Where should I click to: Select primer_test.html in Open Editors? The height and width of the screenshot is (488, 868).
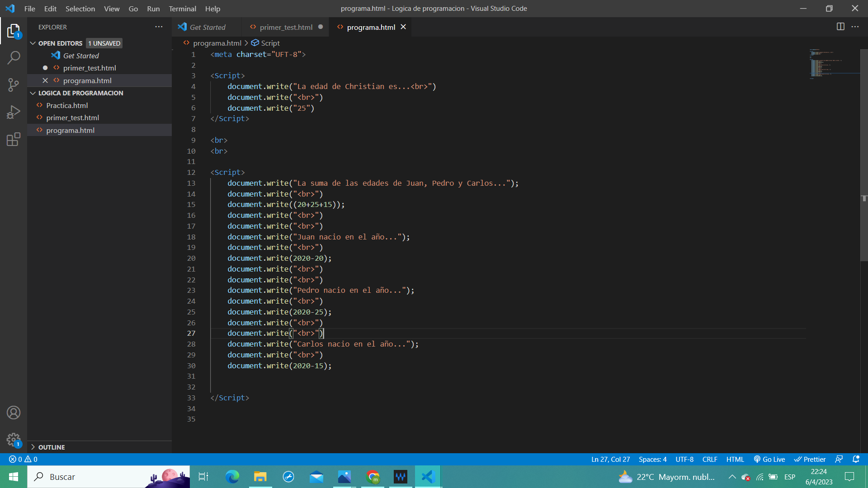click(90, 68)
